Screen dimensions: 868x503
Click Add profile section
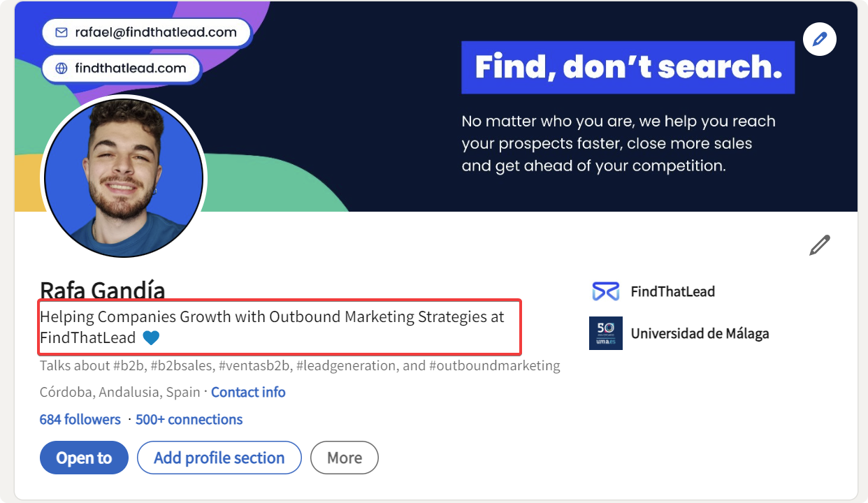point(219,458)
